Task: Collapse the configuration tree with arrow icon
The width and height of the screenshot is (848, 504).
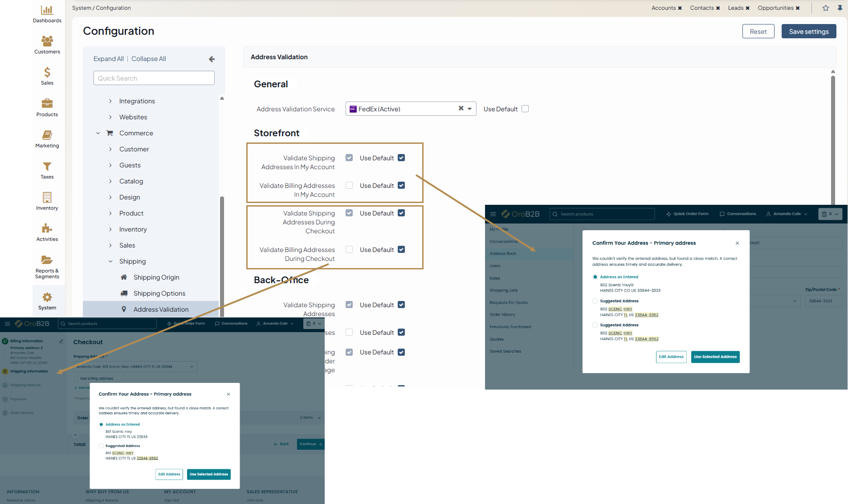Action: coord(212,59)
